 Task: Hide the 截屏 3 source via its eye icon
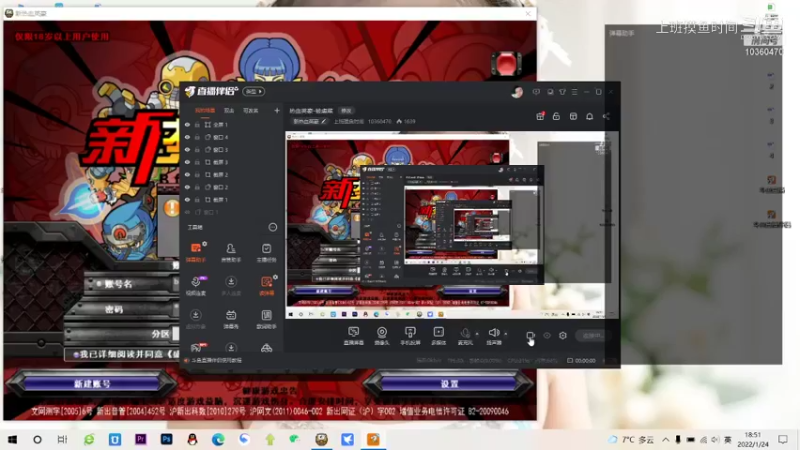tap(187, 162)
